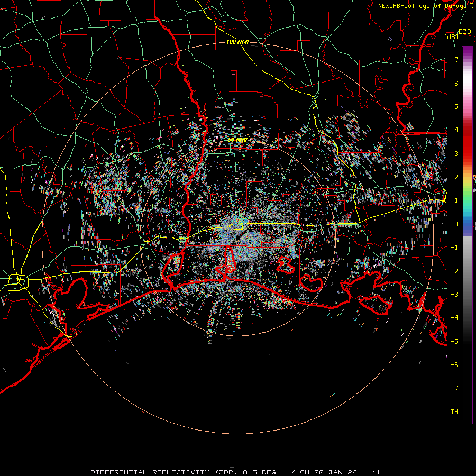The width and height of the screenshot is (476, 476).
Task: Select the 7 value on color scale
Action: coord(456,59)
